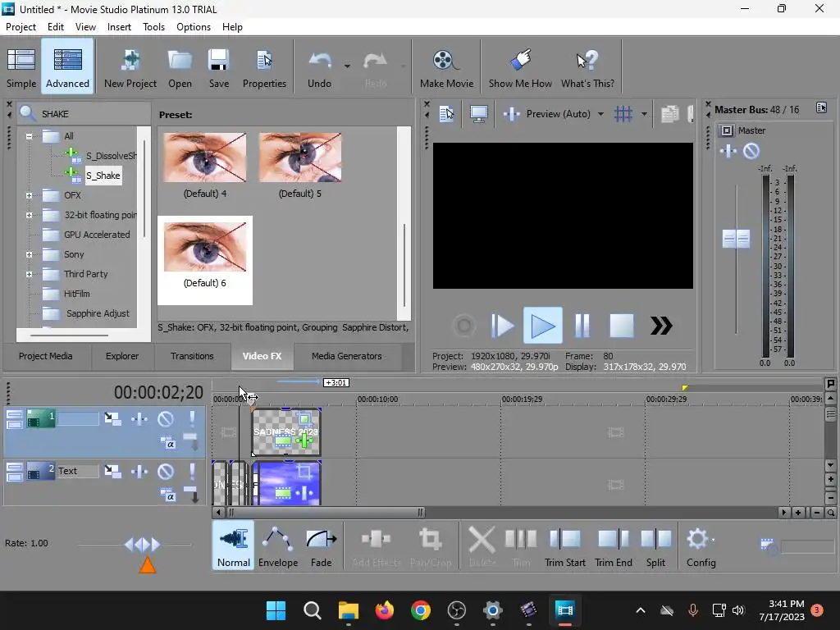Switch to the Explorer tab
This screenshot has height=630, width=840.
[x=122, y=356]
